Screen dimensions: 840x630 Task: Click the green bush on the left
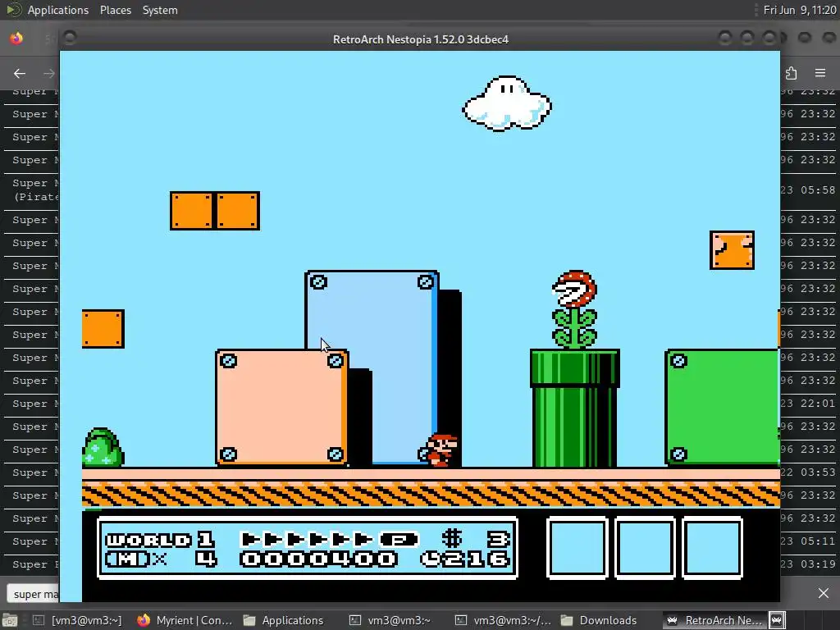(103, 447)
